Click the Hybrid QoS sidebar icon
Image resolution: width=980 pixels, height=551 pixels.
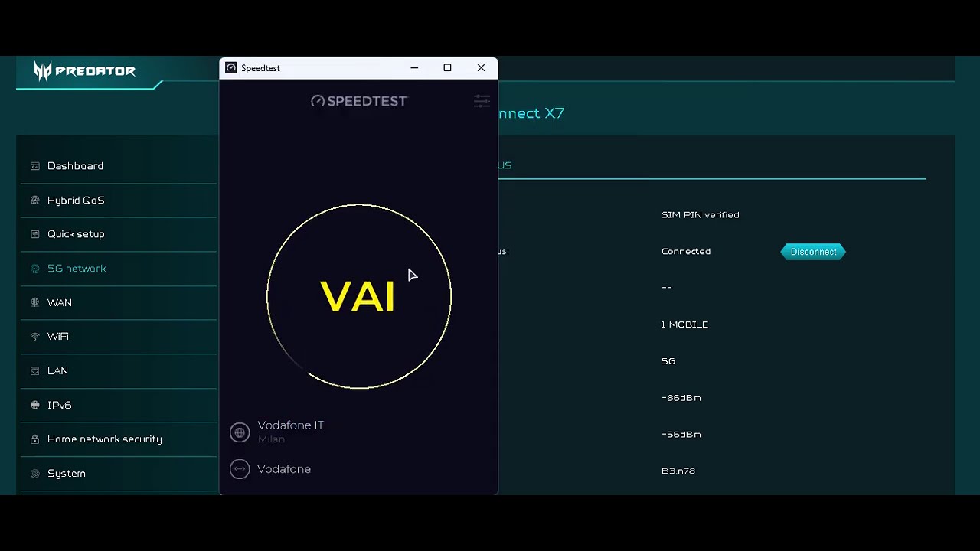(34, 201)
